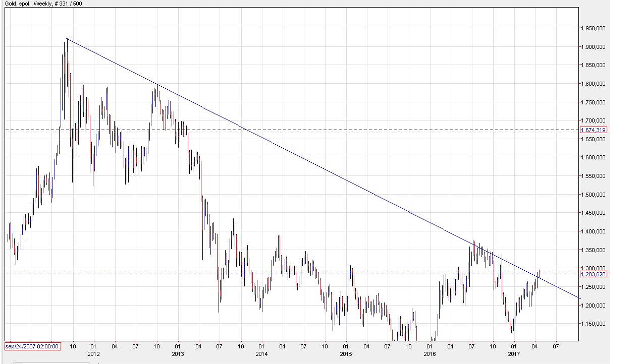The image size is (643, 364).
Task: Click the 1.950,000 price axis label
Action: click(x=594, y=28)
